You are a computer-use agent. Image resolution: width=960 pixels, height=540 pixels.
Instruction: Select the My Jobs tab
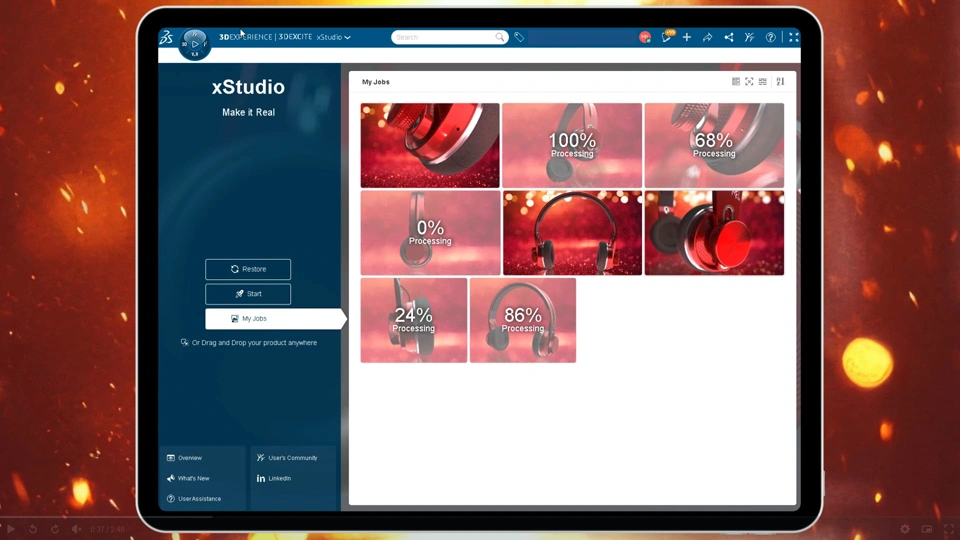(x=274, y=318)
